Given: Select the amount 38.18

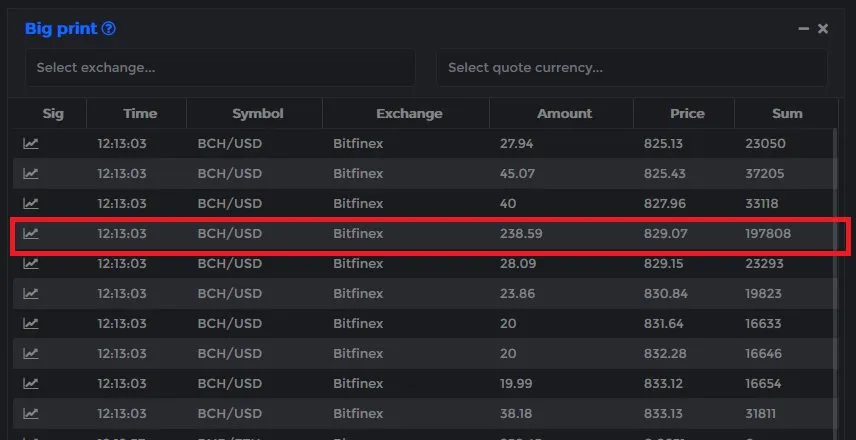Looking at the screenshot, I should point(516,414).
